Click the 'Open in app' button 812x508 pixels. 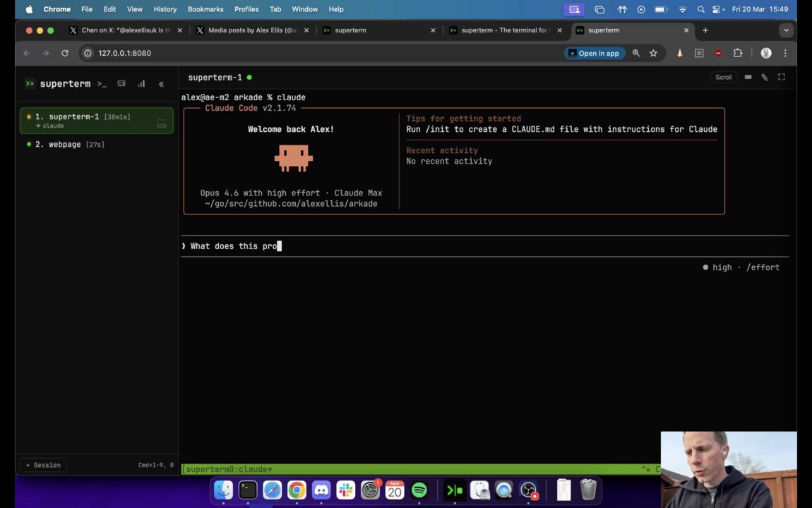point(592,53)
